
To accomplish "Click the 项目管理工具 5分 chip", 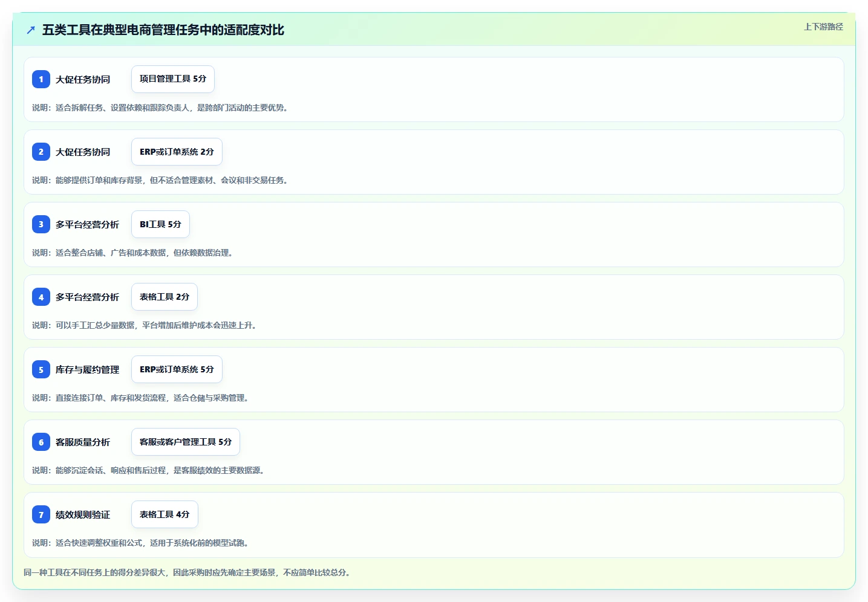I will (x=173, y=79).
